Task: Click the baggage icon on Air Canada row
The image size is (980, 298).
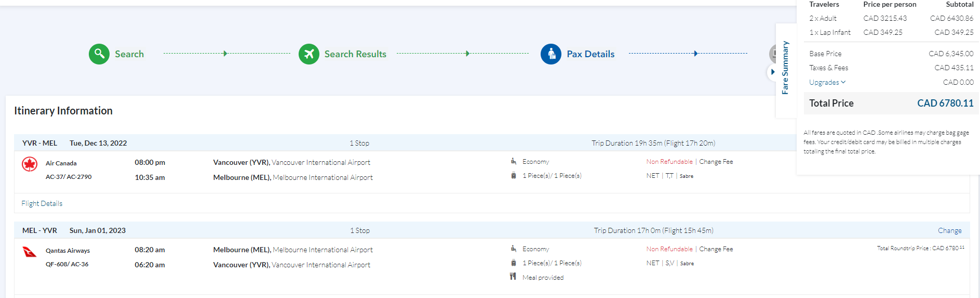Action: point(513,176)
